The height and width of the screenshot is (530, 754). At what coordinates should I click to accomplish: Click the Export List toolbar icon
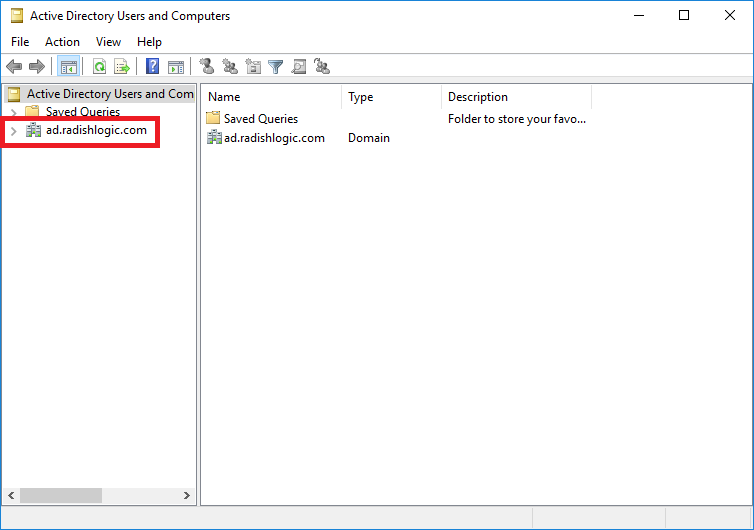(122, 66)
